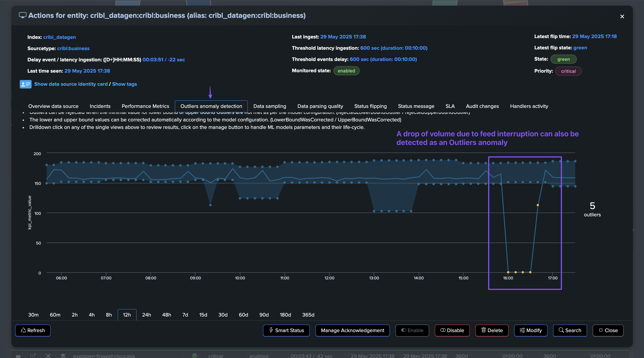The image size is (644, 358).
Task: Click Manage Acknowledgement button
Action: click(x=352, y=330)
